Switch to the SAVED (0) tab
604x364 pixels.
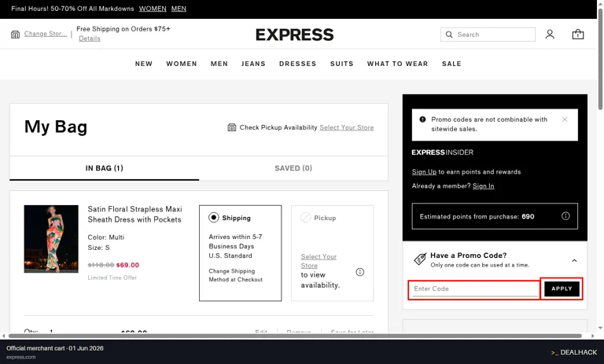(293, 168)
